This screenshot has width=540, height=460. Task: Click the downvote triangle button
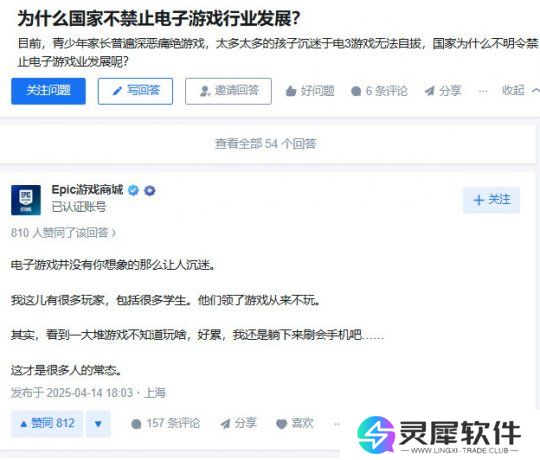pos(98,424)
